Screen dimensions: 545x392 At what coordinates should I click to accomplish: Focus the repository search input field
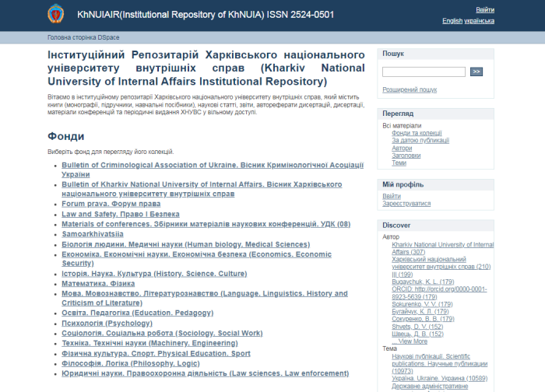pos(424,72)
